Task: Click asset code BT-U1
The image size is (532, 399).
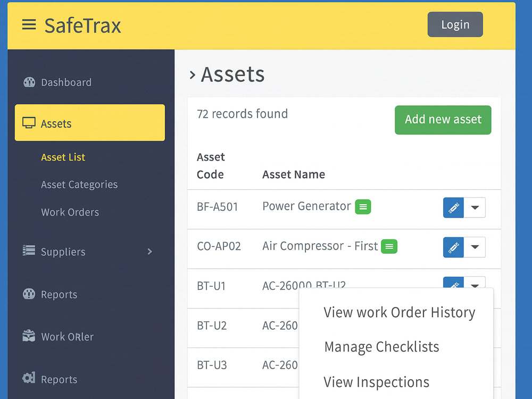Action: point(211,286)
